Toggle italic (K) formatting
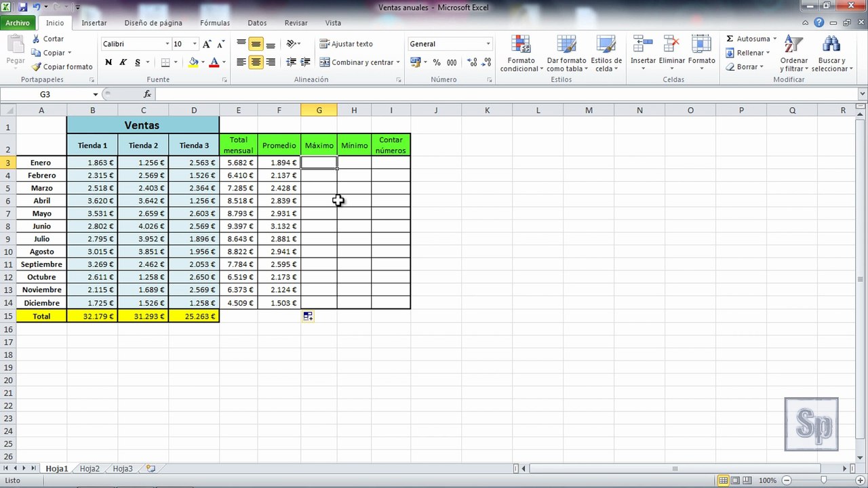This screenshot has height=488, width=868. tap(123, 62)
